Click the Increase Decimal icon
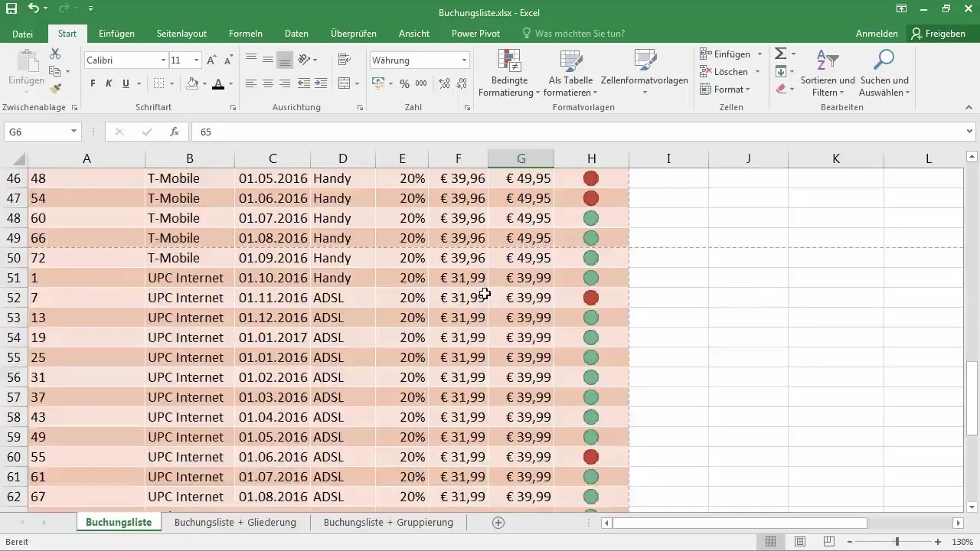The width and height of the screenshot is (980, 551). tap(443, 83)
